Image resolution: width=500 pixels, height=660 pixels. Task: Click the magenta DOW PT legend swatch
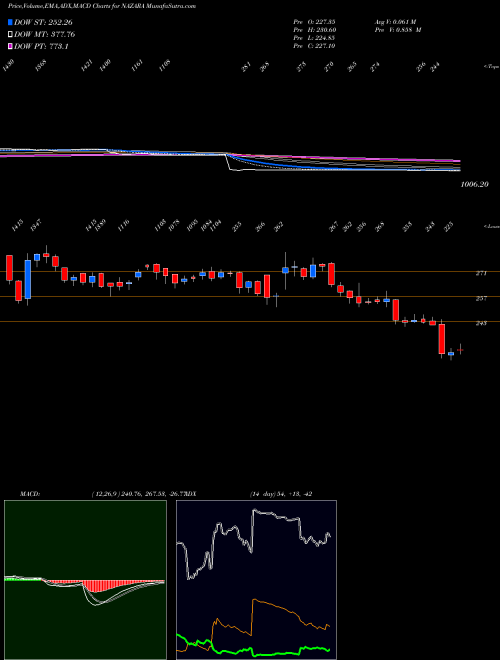coord(10,46)
